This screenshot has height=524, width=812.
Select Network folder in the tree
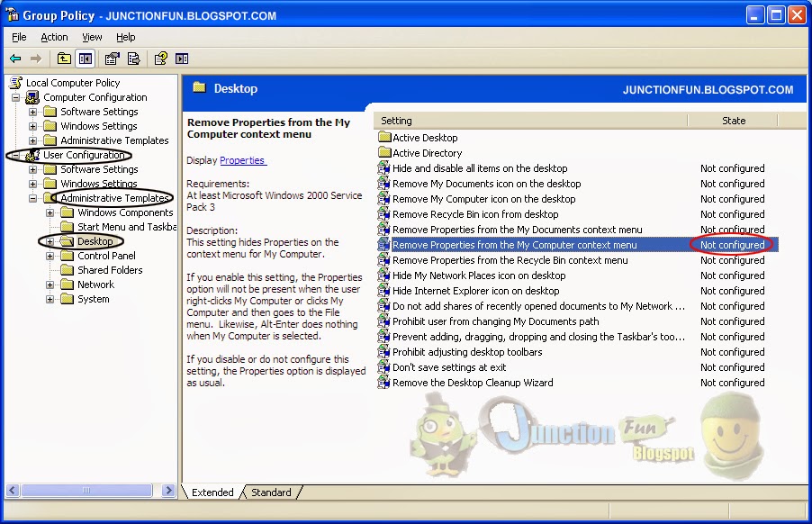95,285
